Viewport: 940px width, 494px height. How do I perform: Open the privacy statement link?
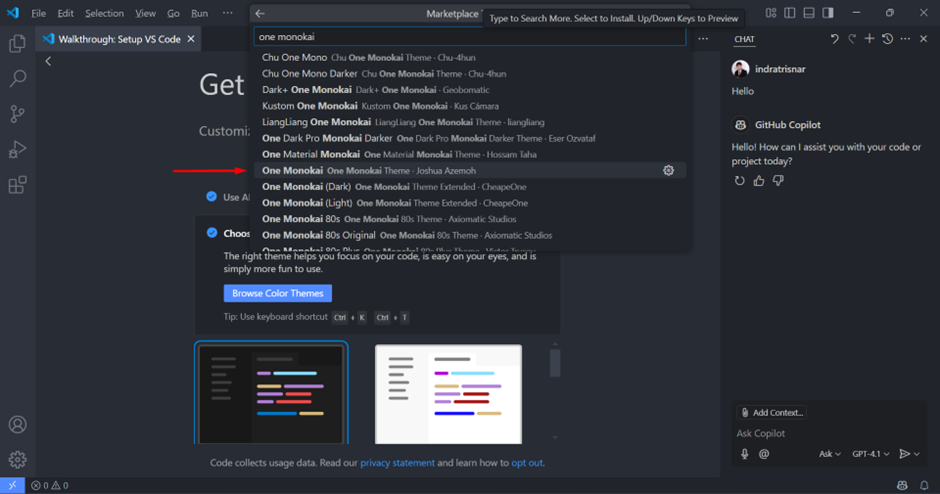(397, 463)
